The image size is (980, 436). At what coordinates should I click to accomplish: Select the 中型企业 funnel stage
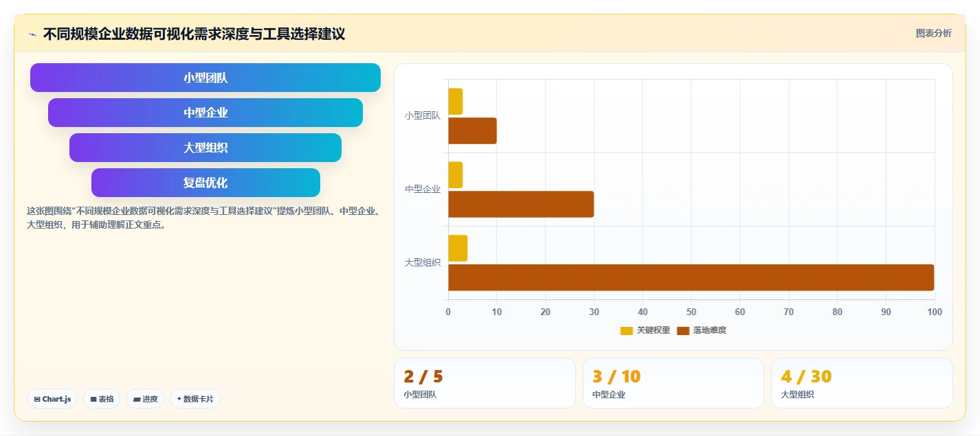[205, 113]
